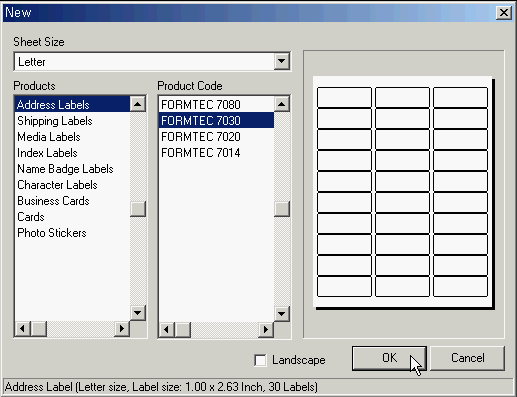Viewport: 517px width, 397px height.
Task: Dismiss dialog with Cancel button
Action: [x=467, y=358]
